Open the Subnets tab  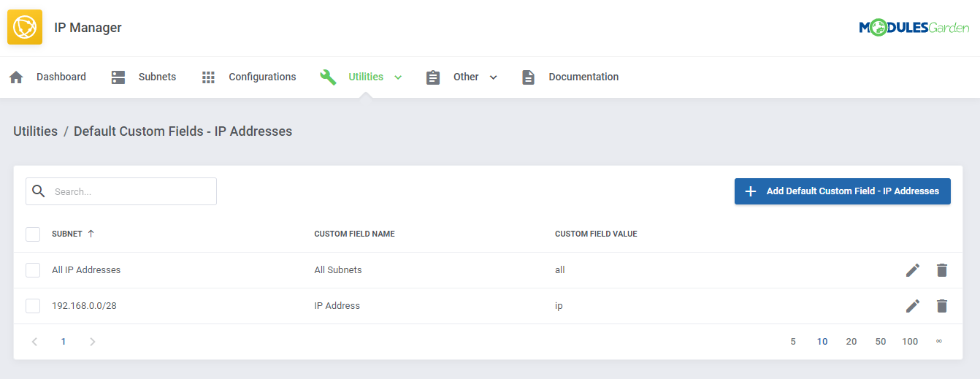[156, 77]
